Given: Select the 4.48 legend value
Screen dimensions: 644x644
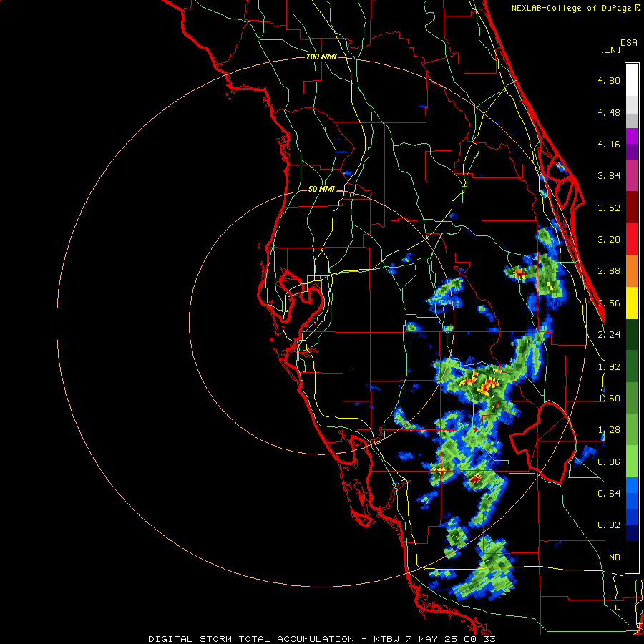Looking at the screenshot, I should [x=609, y=112].
